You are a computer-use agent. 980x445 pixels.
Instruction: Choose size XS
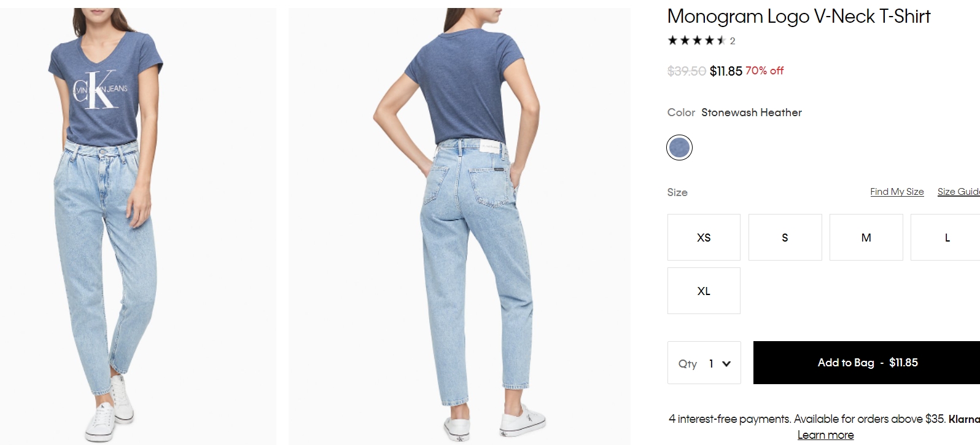[704, 237]
